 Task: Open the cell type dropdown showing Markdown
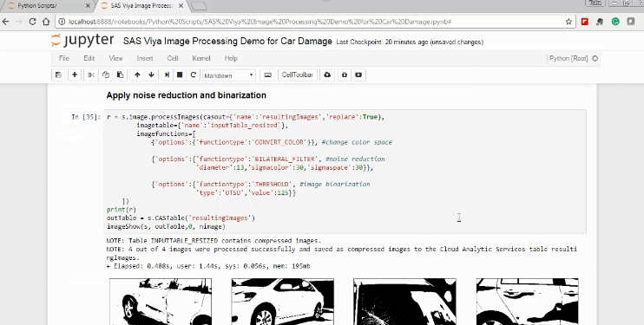point(229,75)
